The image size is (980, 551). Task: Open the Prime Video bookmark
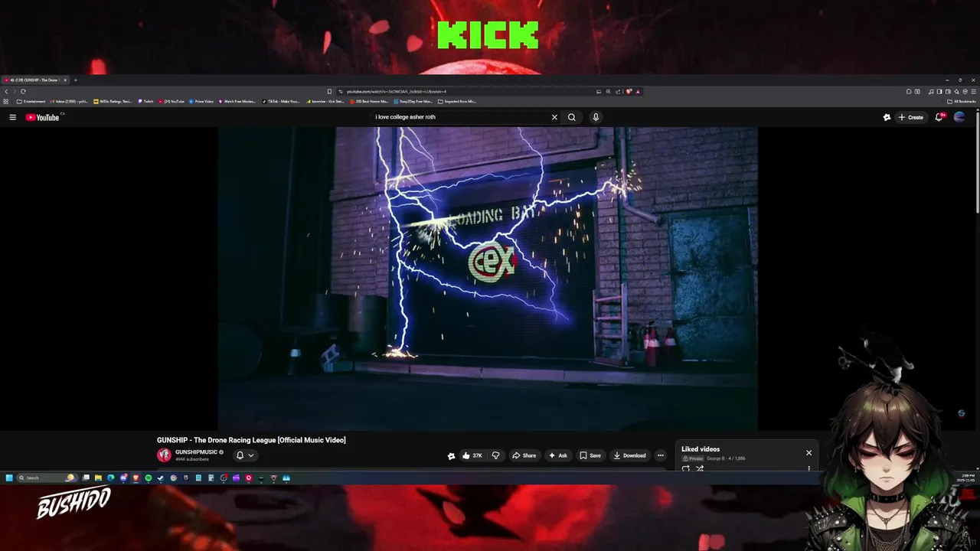pos(201,101)
